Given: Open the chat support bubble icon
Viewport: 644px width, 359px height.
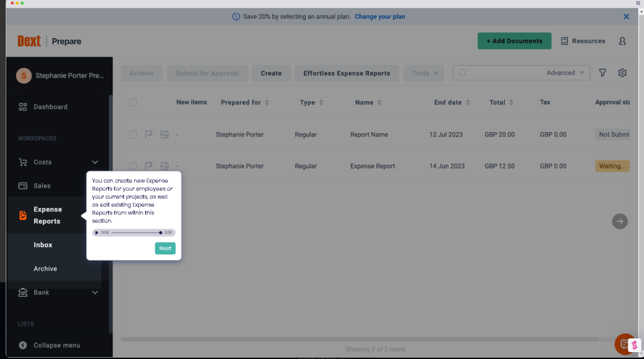Looking at the screenshot, I should coord(625,344).
